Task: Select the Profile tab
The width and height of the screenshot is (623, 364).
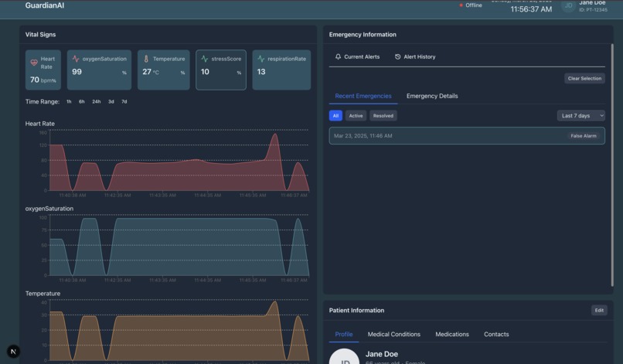Action: pos(344,334)
